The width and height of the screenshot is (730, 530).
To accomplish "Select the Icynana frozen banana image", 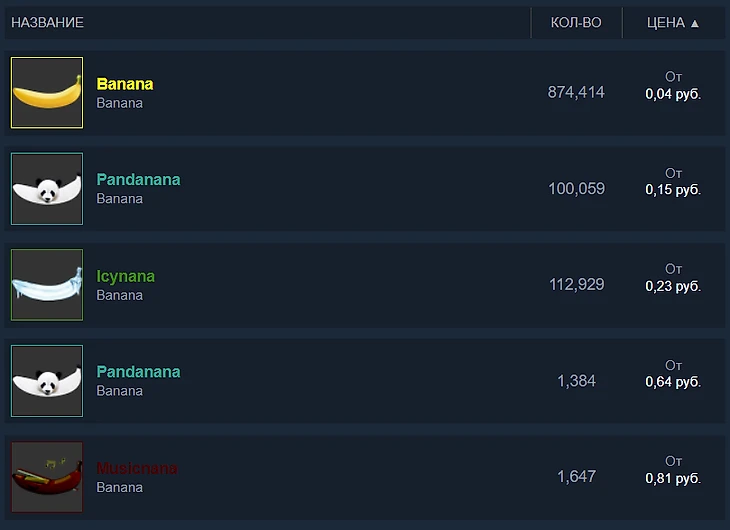I will [47, 285].
